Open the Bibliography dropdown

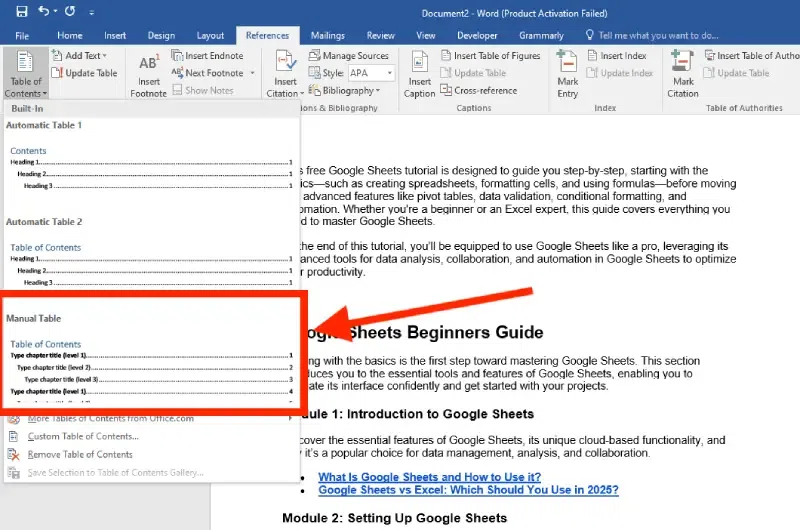pos(344,90)
